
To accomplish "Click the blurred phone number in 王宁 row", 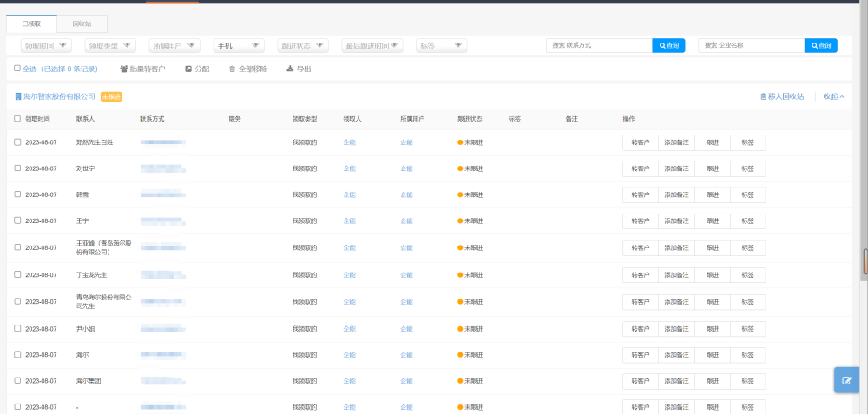I will click(x=163, y=220).
